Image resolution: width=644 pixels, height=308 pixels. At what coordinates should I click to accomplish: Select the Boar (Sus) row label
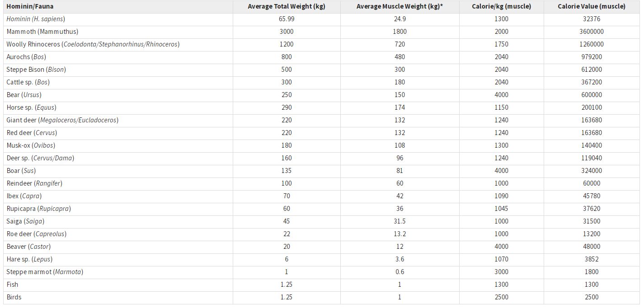(21, 171)
